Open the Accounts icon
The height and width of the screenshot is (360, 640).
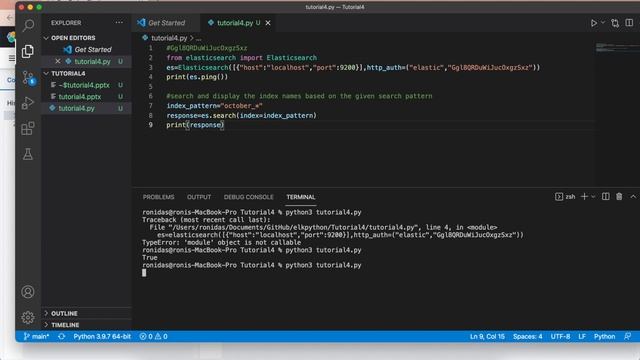[28, 292]
